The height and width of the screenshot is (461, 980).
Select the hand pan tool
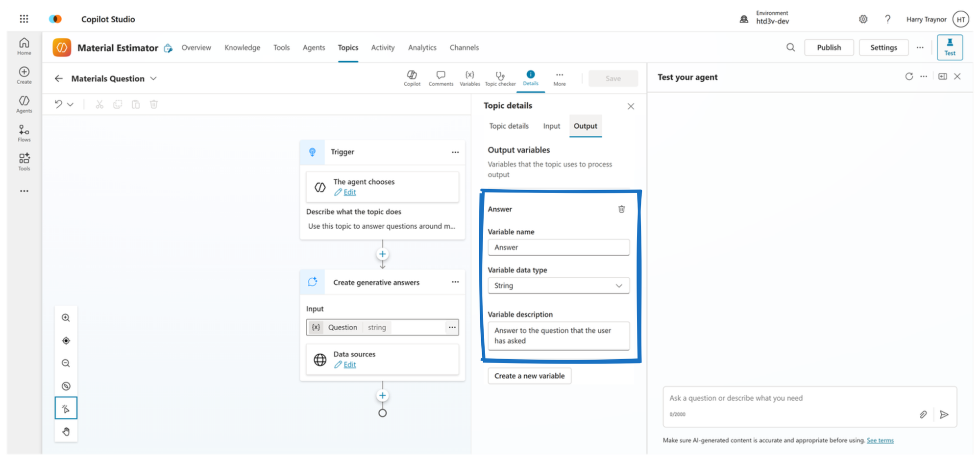click(66, 431)
